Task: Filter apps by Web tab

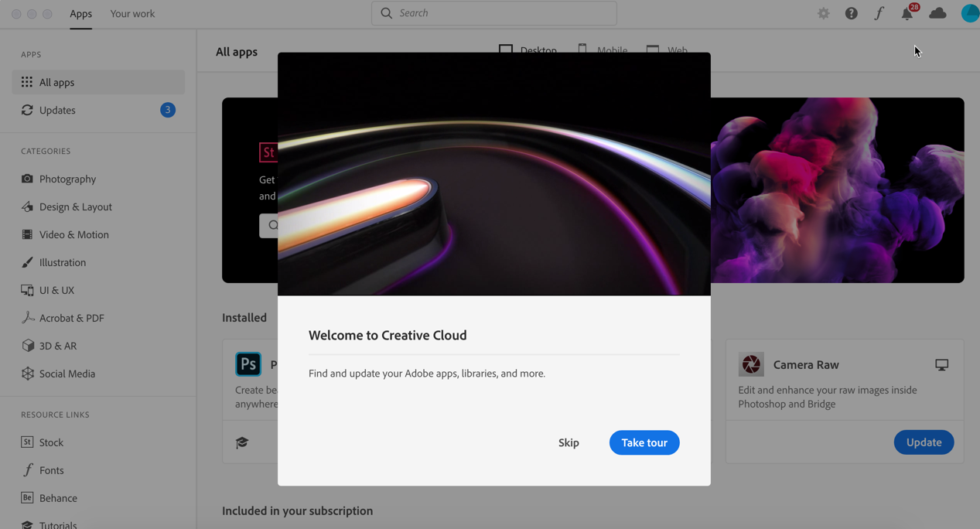Action: pos(667,50)
